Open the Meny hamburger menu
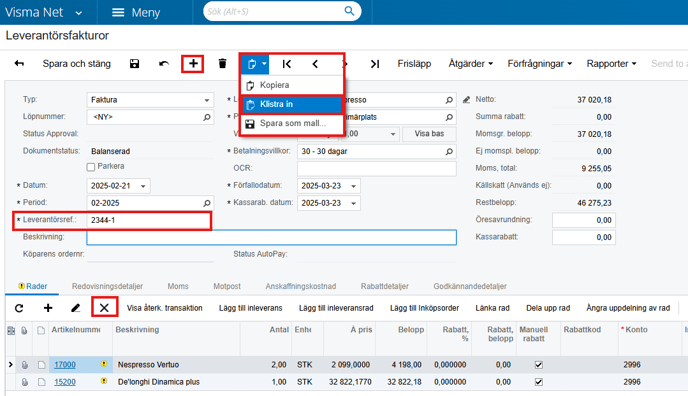This screenshot has height=396, width=688. (x=136, y=12)
